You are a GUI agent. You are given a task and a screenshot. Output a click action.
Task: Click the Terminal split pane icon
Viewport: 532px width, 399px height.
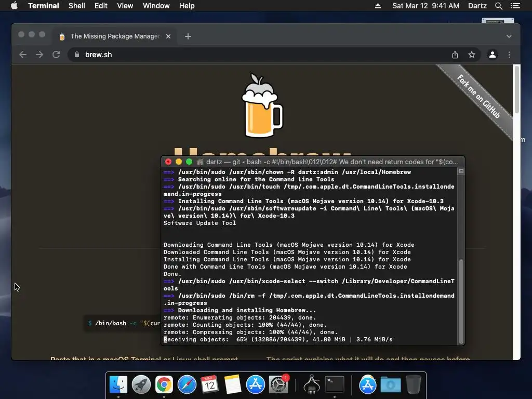pos(461,171)
